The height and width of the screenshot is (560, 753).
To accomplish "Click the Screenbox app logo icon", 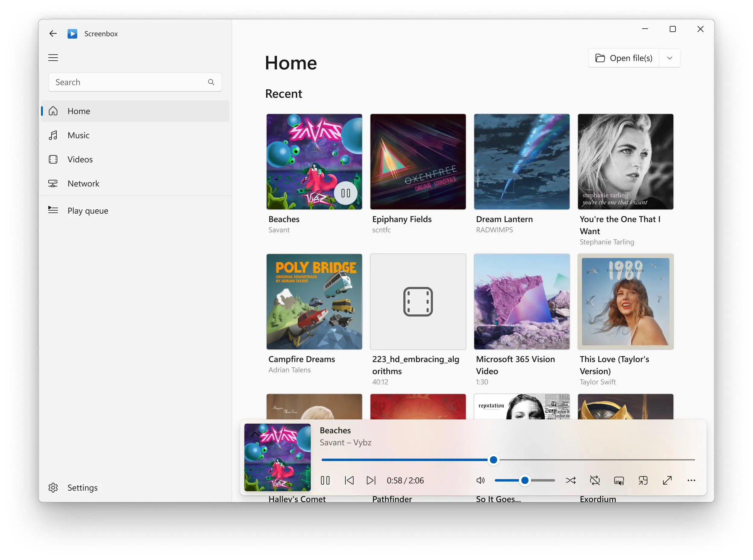I will [72, 33].
